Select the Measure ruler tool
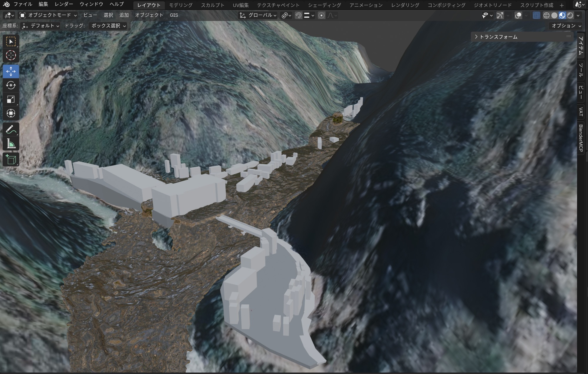 (11, 144)
